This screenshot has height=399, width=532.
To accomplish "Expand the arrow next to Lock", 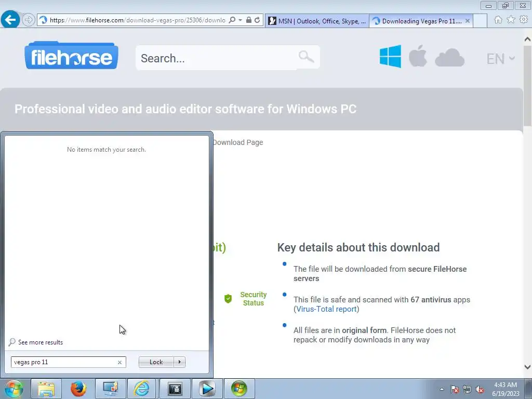I will click(179, 362).
